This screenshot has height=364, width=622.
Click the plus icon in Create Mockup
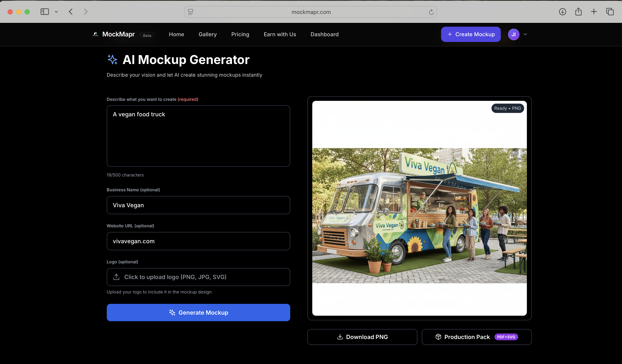450,34
